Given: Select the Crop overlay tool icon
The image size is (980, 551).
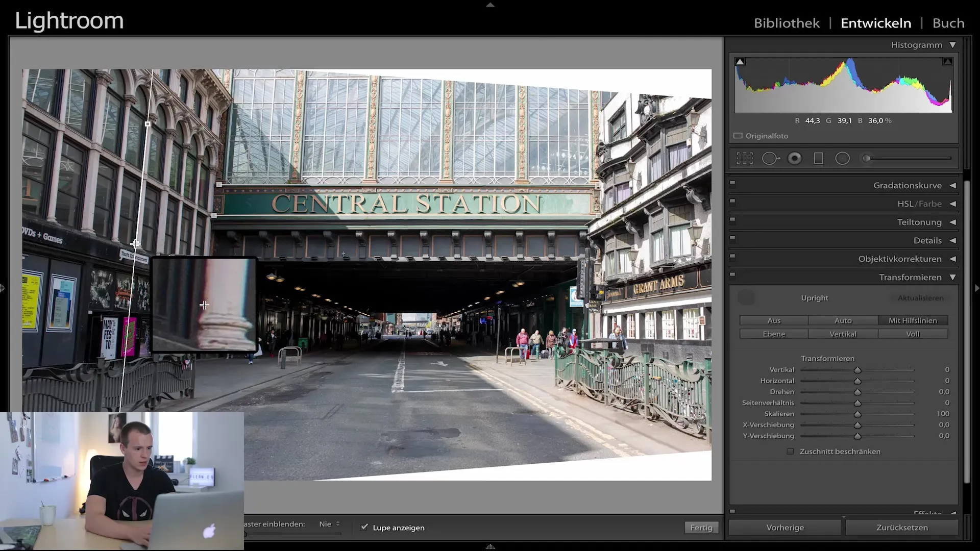Looking at the screenshot, I should click(x=745, y=159).
